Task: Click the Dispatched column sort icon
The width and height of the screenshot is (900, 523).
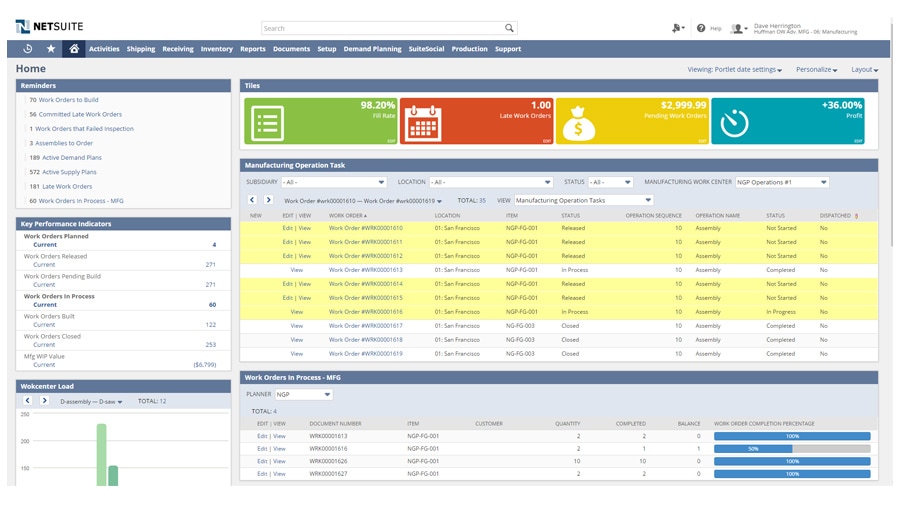Action: click(857, 216)
